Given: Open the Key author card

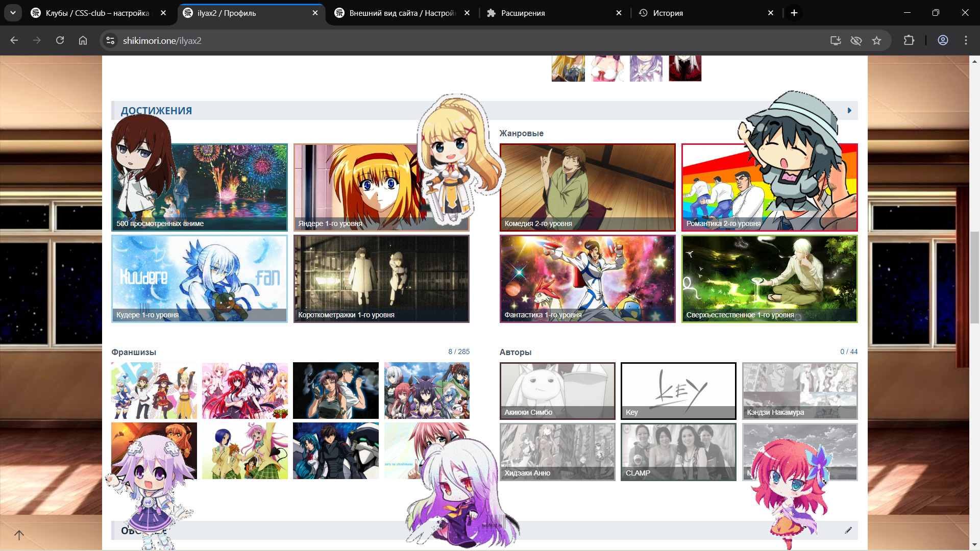Looking at the screenshot, I should pos(678,391).
